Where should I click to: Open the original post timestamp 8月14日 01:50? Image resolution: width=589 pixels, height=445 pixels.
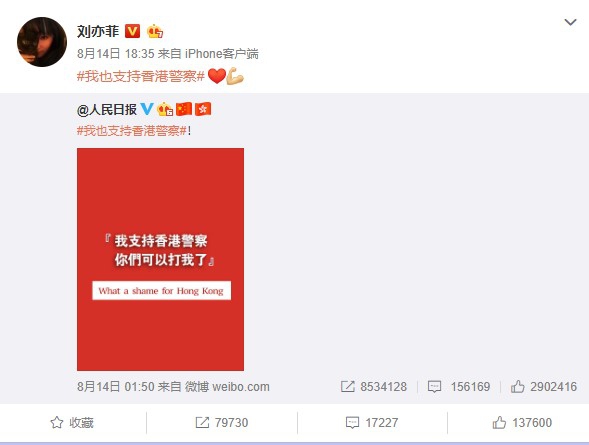pos(116,386)
